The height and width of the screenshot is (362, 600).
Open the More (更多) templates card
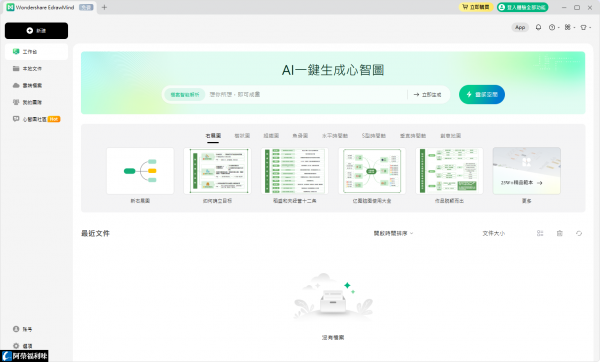(x=527, y=171)
